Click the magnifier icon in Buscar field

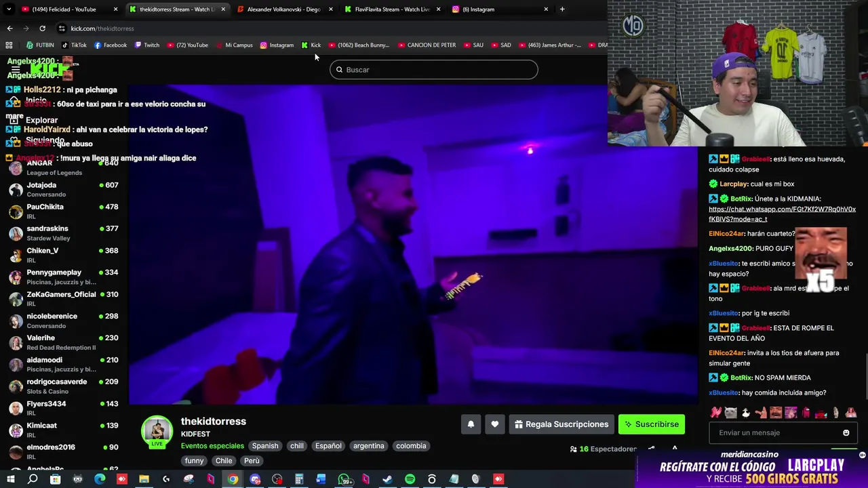pos(340,70)
